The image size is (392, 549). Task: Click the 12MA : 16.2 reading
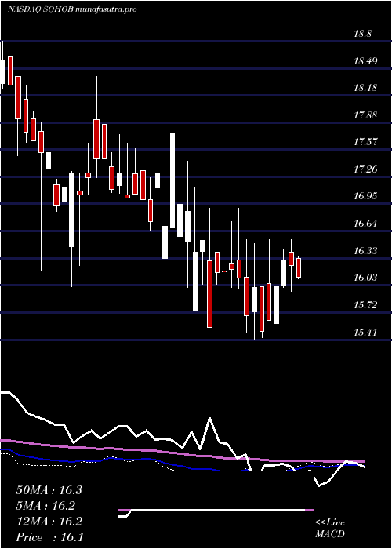coord(49,522)
